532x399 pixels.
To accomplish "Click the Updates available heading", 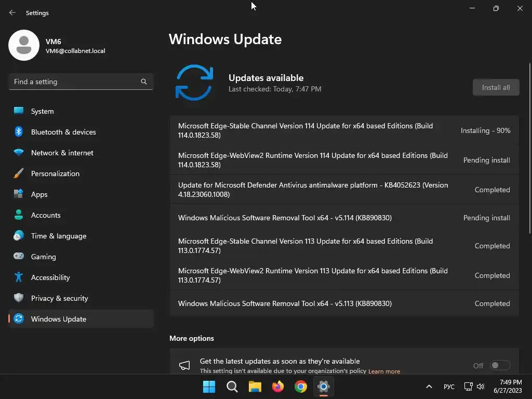I will point(266,78).
